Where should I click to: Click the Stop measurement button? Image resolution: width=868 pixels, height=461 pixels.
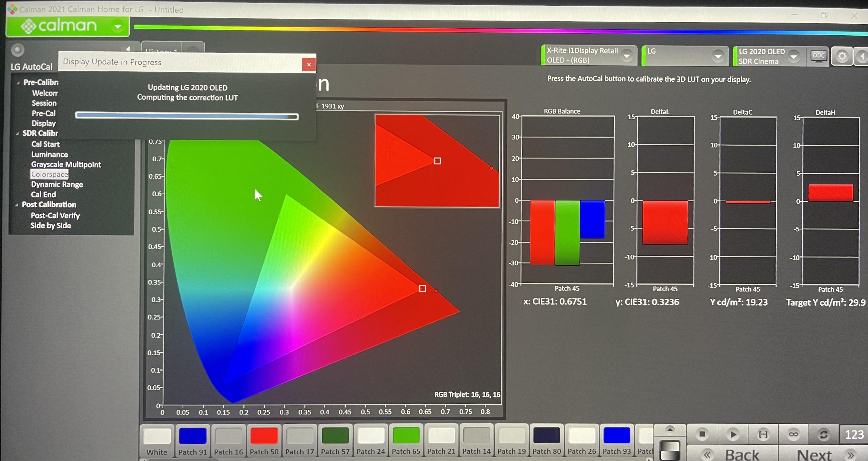702,434
